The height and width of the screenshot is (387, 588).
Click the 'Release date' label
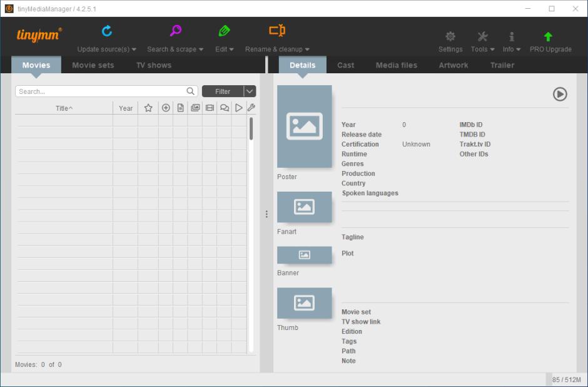(x=362, y=135)
